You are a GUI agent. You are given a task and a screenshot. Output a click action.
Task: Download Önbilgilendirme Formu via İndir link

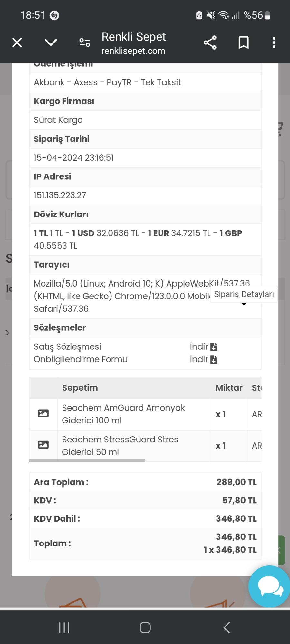point(198,359)
